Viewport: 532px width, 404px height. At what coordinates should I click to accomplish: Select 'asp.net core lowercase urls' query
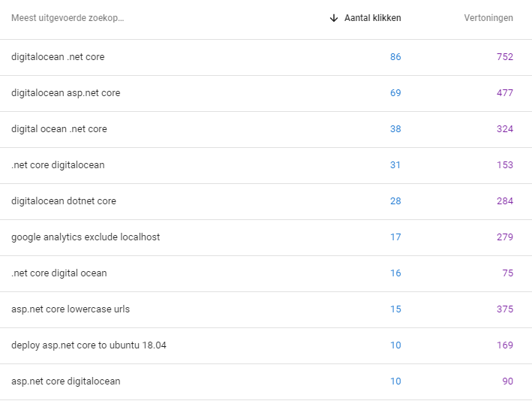click(x=266, y=309)
